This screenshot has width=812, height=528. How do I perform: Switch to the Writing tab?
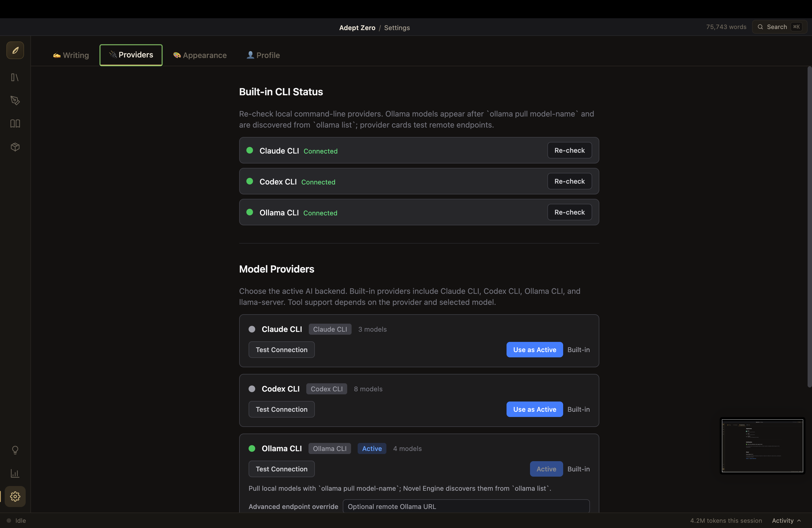71,55
